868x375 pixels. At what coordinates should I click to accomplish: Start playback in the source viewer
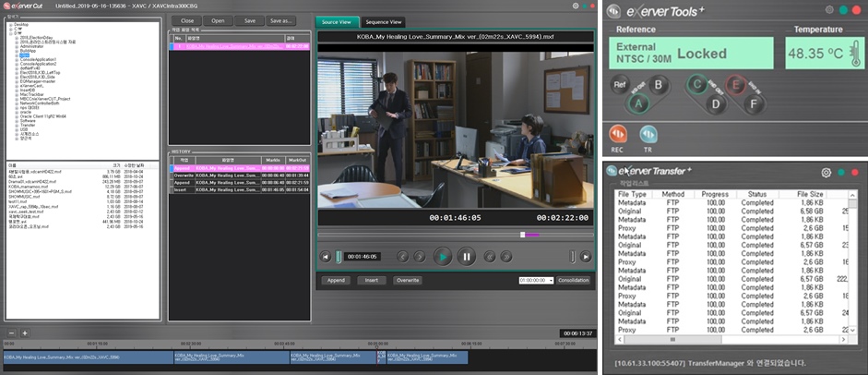click(x=443, y=257)
